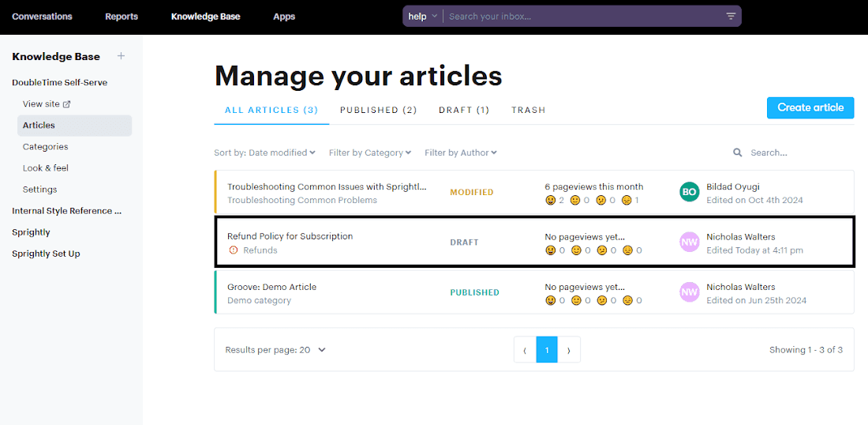This screenshot has width=868, height=425.
Task: Click the Search your inbox field
Action: coord(584,16)
